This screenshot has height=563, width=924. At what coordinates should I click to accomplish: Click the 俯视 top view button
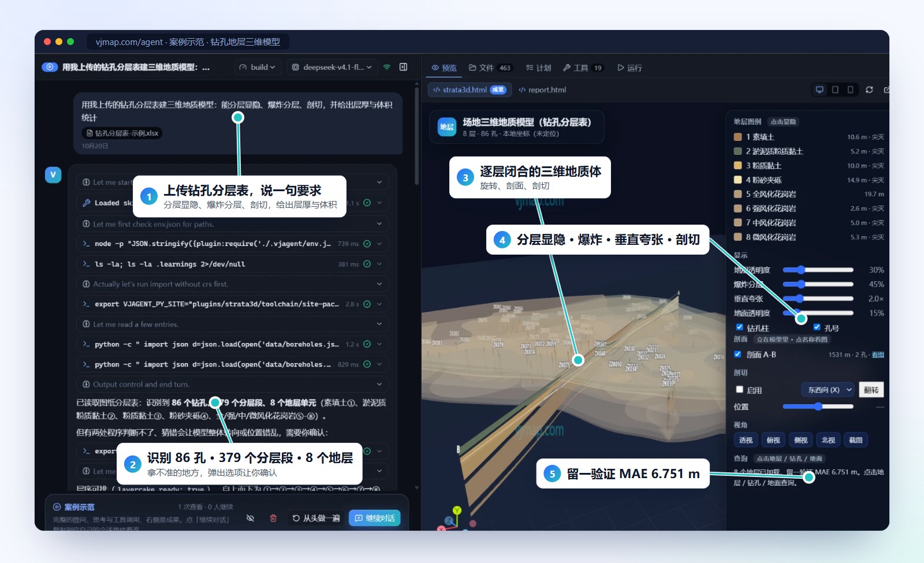(773, 440)
